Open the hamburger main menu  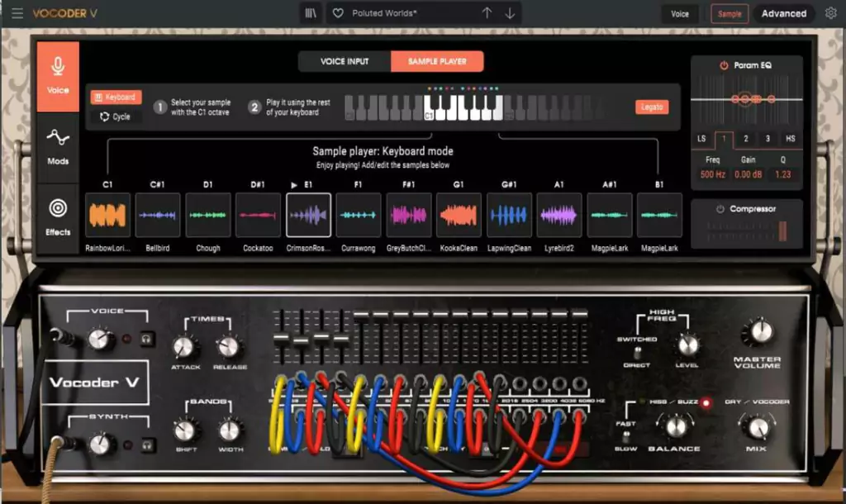[17, 13]
